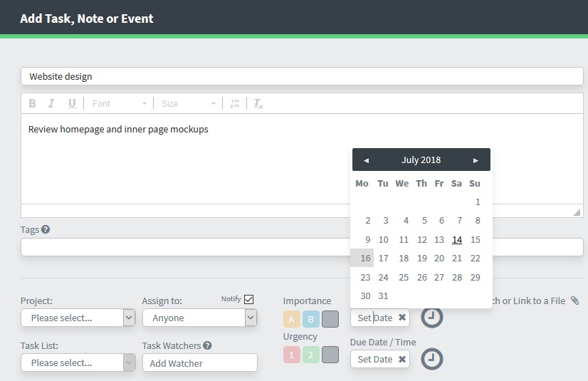Viewport: 588px width, 381px height.
Task: Go to previous month in calendar
Action: point(367,160)
